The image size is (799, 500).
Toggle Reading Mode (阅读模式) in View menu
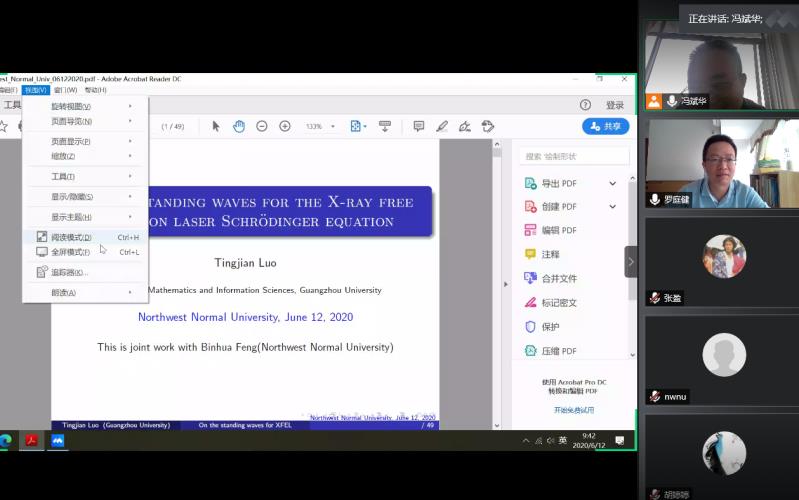click(x=71, y=237)
